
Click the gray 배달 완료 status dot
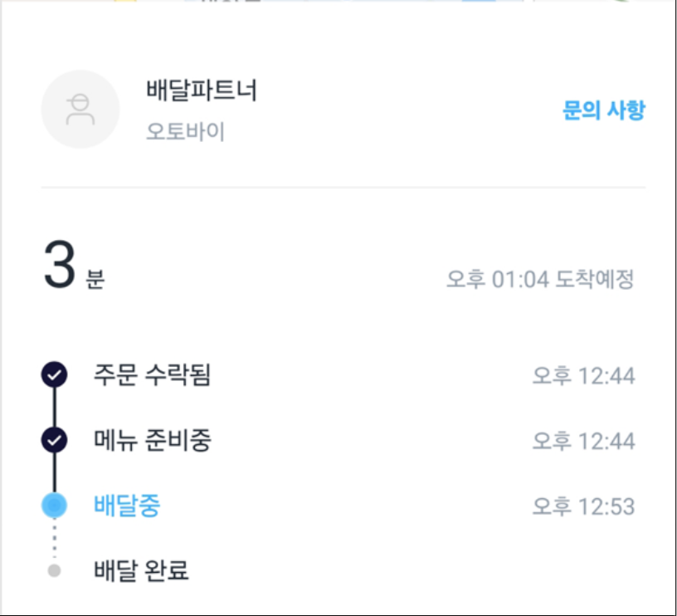tap(54, 570)
